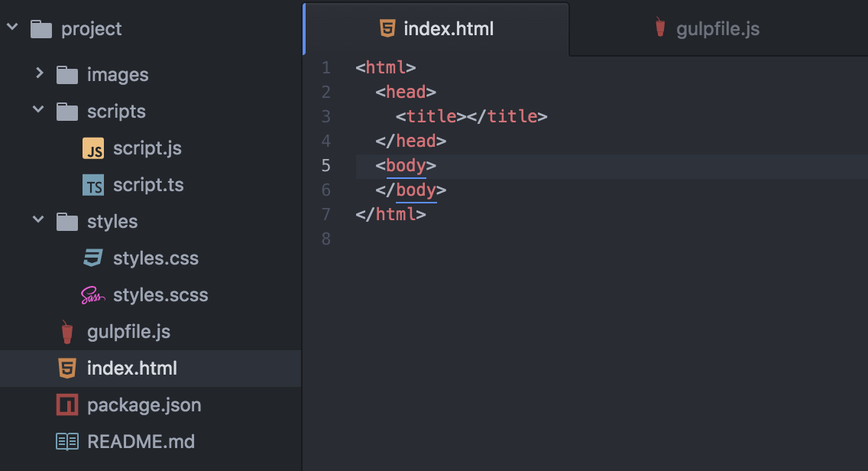Click line number 5 in the editor
868x471 pixels.
(x=325, y=165)
